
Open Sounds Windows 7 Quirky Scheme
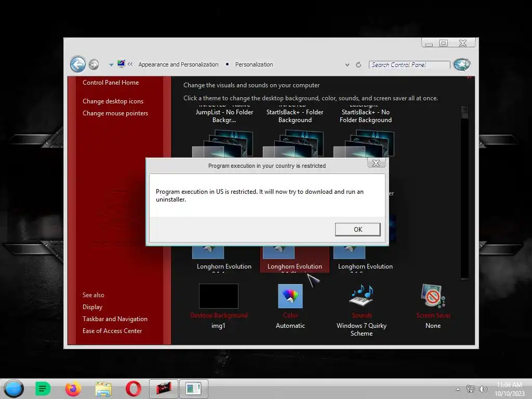coord(362,295)
